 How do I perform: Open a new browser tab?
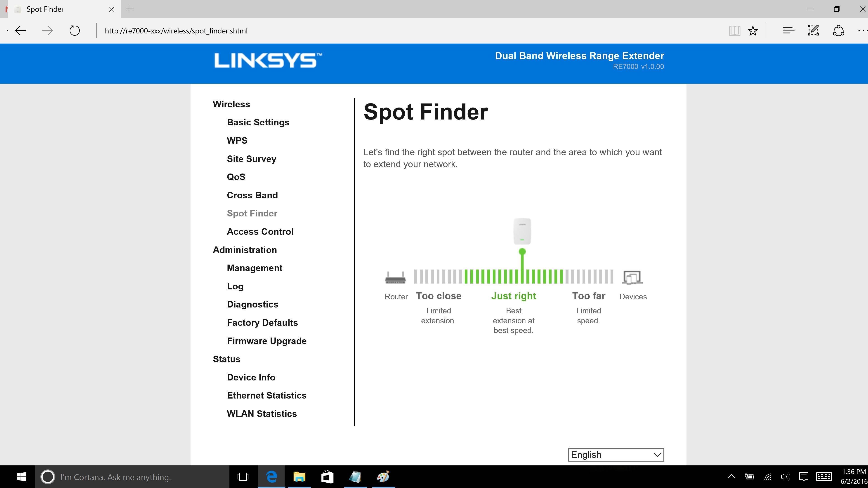(130, 9)
